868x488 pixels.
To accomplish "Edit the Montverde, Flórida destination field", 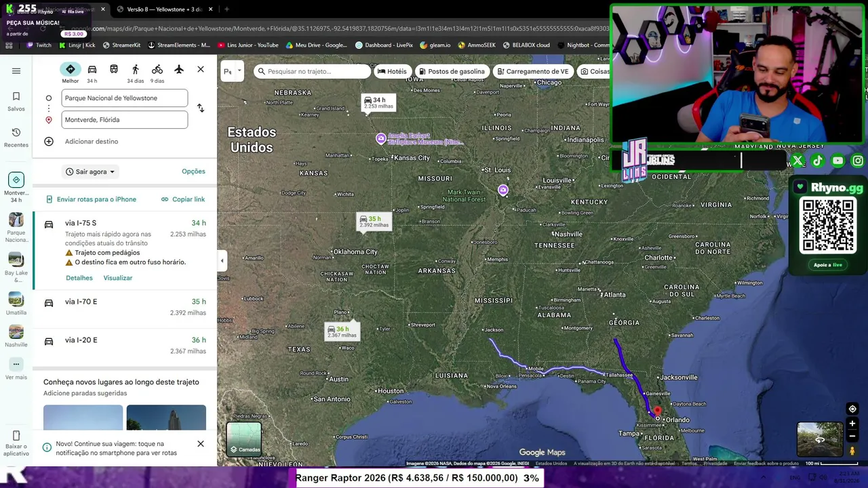I will point(125,120).
